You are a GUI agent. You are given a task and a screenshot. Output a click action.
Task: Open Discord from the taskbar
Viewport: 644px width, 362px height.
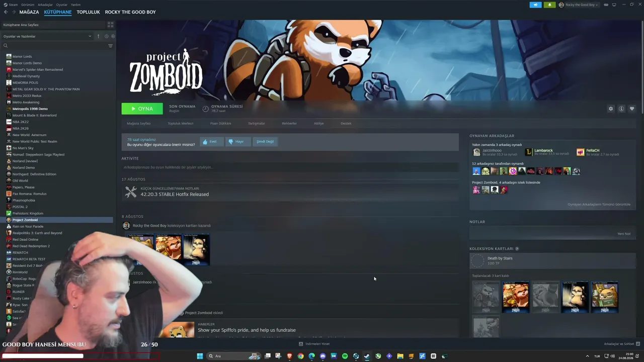pos(323,356)
